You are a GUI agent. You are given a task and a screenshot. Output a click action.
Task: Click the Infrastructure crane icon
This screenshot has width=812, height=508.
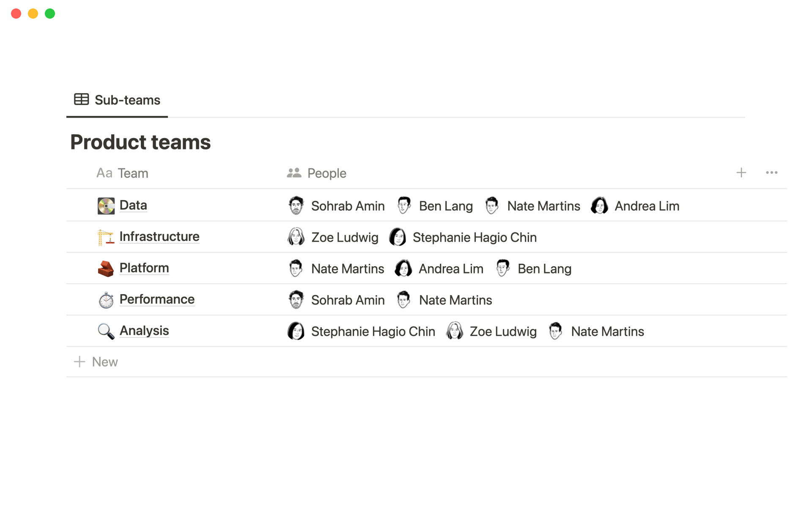(106, 237)
